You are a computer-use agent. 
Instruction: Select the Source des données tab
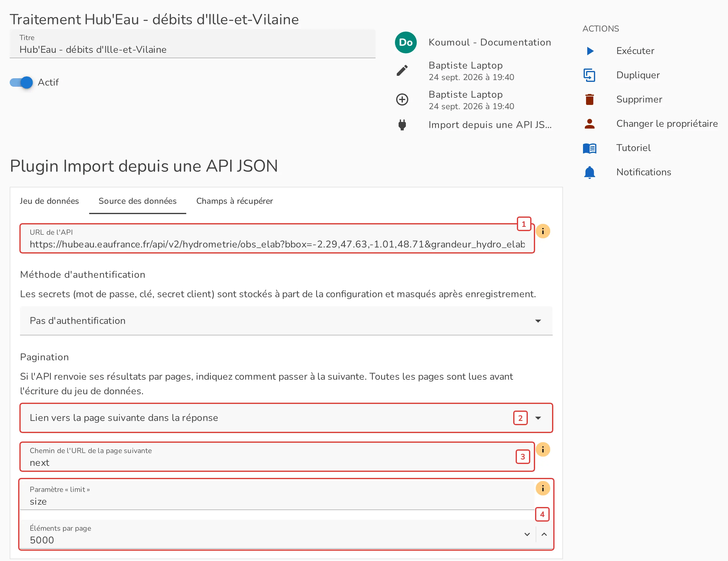137,201
